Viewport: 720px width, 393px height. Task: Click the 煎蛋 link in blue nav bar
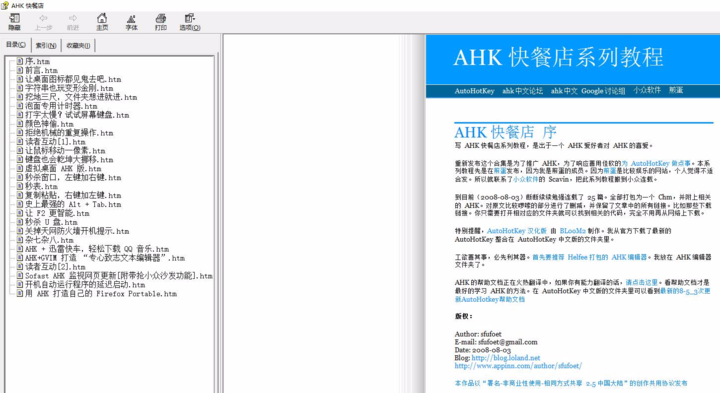tap(676, 90)
